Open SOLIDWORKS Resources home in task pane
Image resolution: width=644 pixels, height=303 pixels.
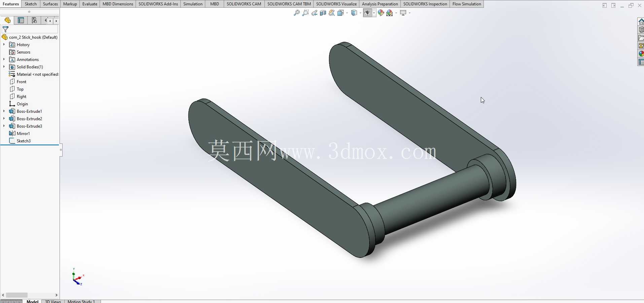click(641, 22)
